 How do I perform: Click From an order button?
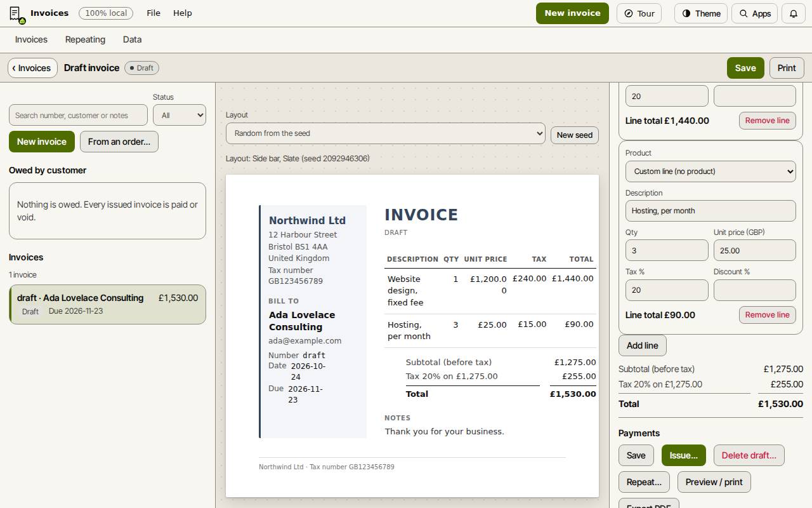pyautogui.click(x=119, y=142)
